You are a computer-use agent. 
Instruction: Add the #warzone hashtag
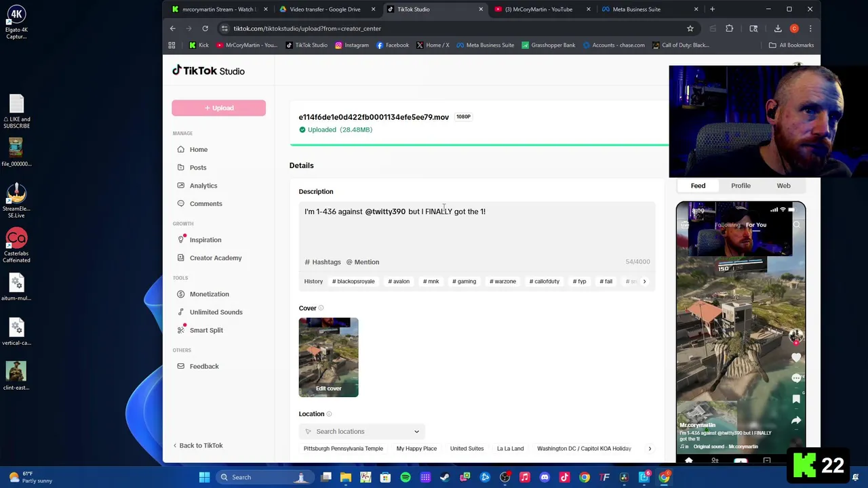pos(502,281)
